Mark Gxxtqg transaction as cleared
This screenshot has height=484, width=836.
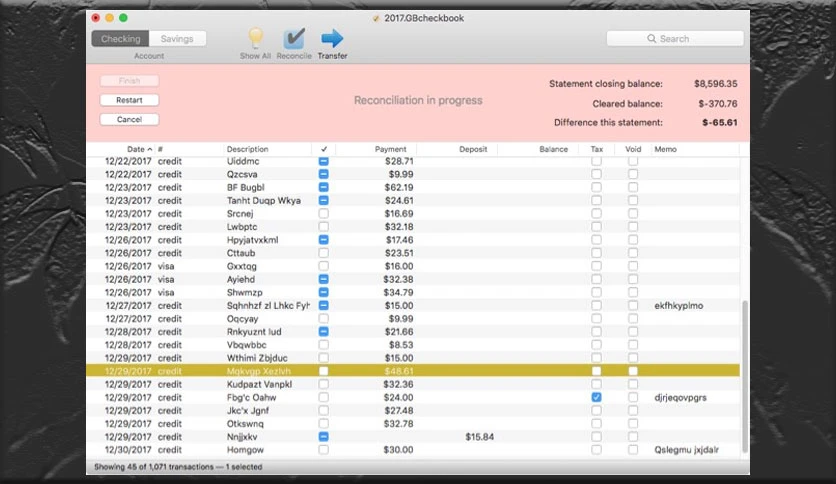[x=324, y=266]
